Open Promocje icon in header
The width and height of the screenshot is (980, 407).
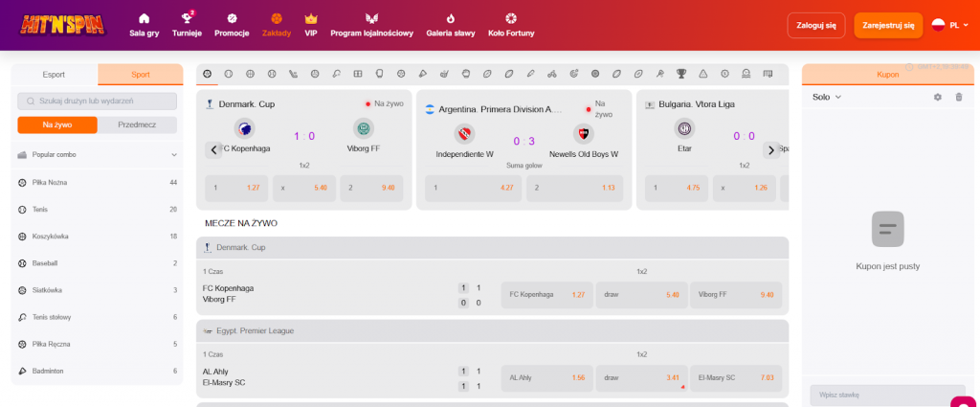232,18
